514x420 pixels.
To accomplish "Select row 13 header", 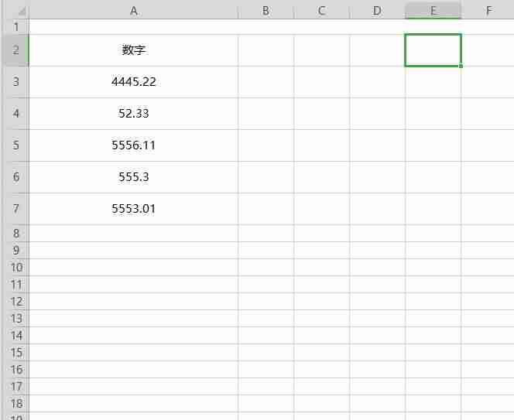I will (15, 319).
